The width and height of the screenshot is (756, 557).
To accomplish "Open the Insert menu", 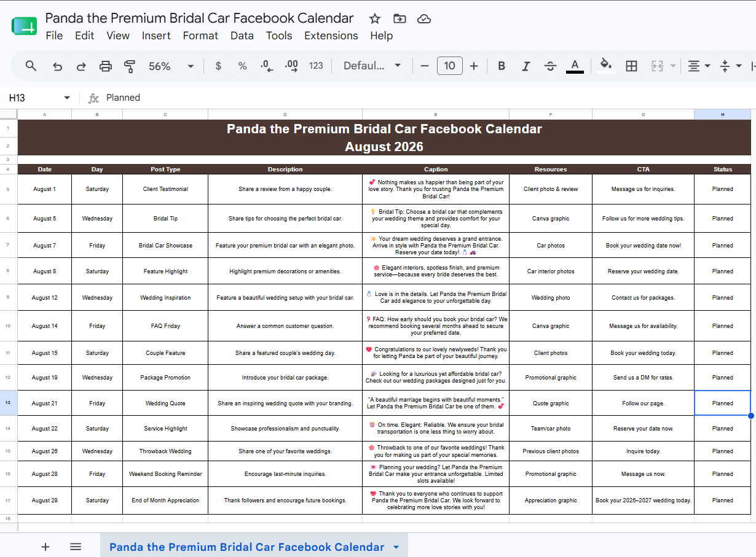I will 156,36.
